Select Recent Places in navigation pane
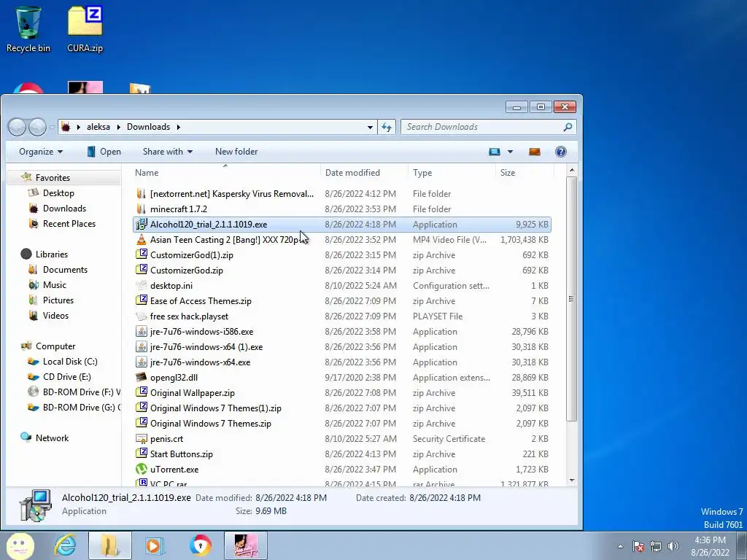Image resolution: width=747 pixels, height=560 pixels. coord(69,223)
